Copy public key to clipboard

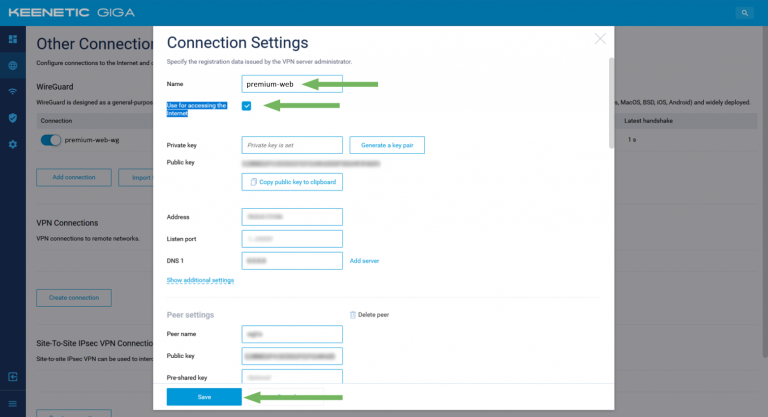click(292, 182)
